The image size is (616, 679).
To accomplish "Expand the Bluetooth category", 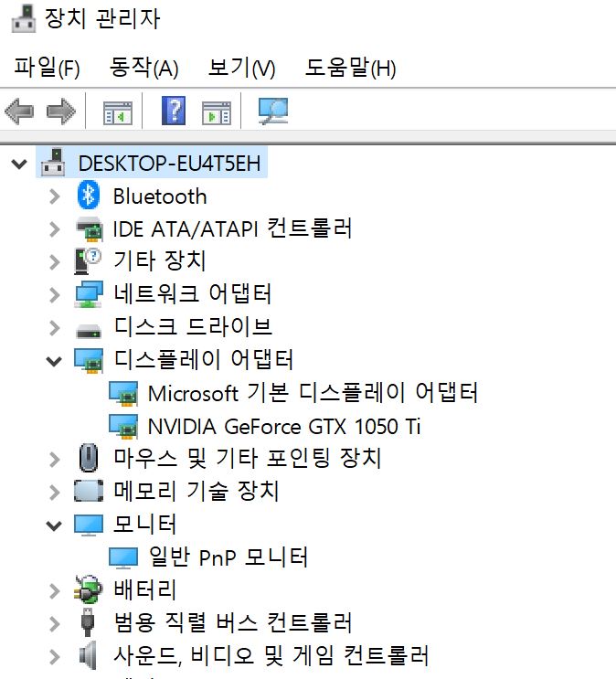I will (55, 196).
